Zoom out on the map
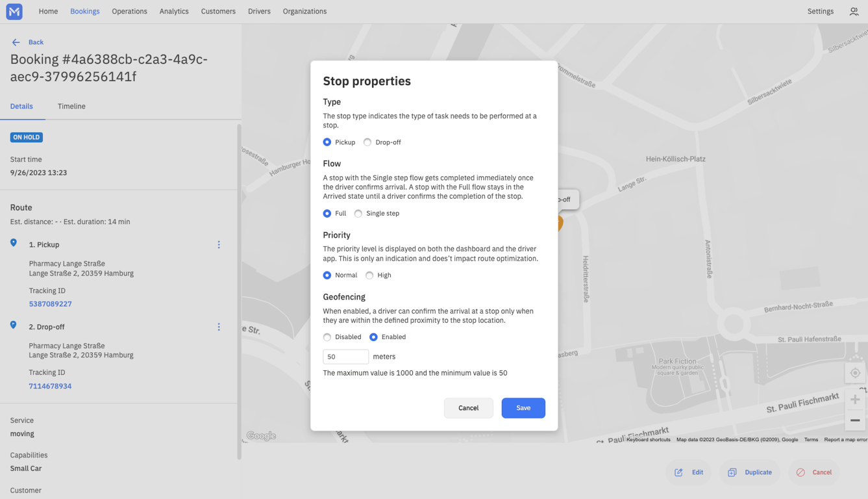 [855, 420]
